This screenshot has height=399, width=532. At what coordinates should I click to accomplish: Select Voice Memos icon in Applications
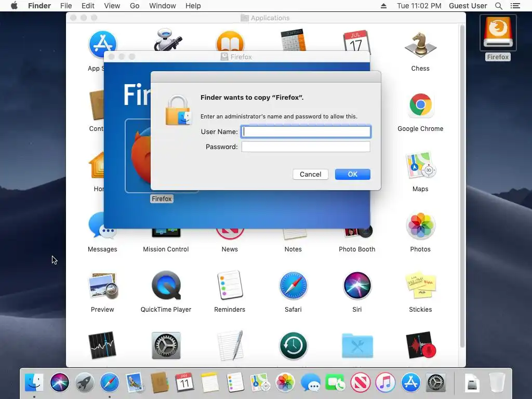tap(420, 345)
